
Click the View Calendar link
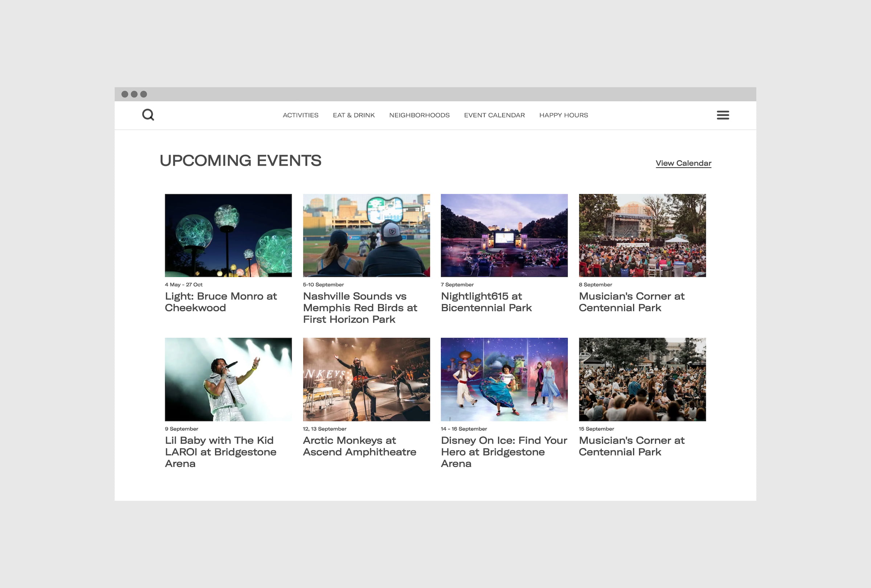(683, 163)
